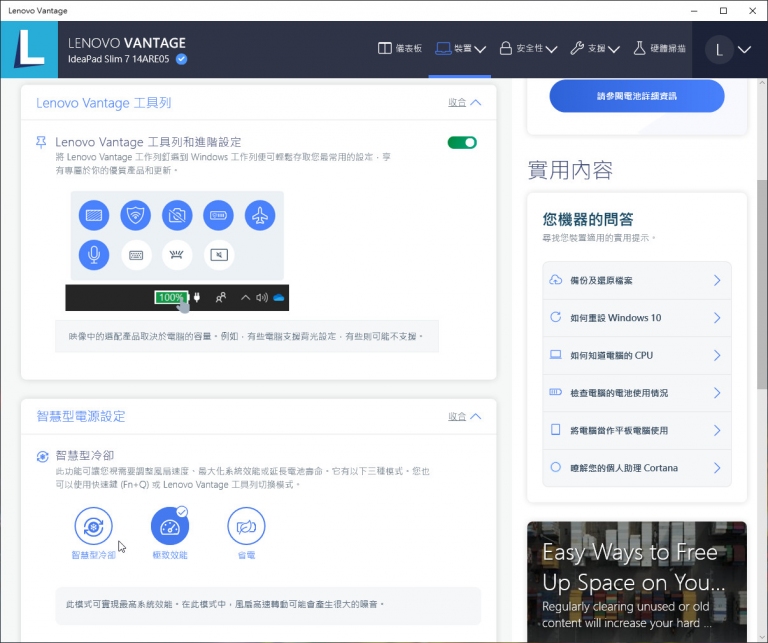Select the 智慧型冷卻 intelligent cooling mode
Viewport: 768px width, 643px height.
point(94,526)
